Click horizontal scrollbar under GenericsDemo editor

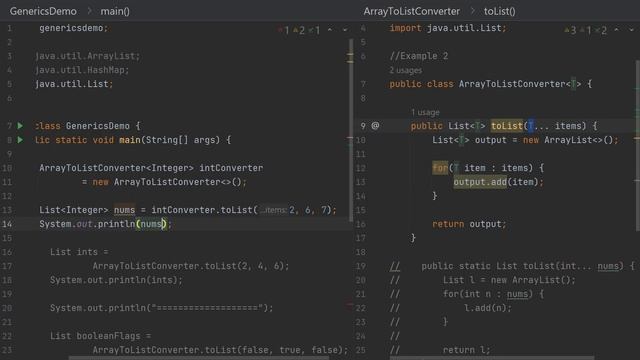point(198,358)
